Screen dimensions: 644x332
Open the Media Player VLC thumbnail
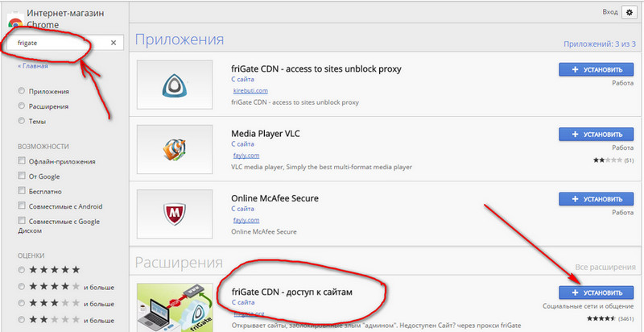pos(175,150)
